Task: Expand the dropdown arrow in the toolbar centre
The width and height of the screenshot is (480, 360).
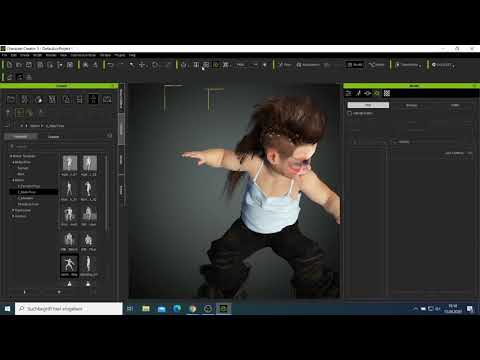Action: pos(255,65)
